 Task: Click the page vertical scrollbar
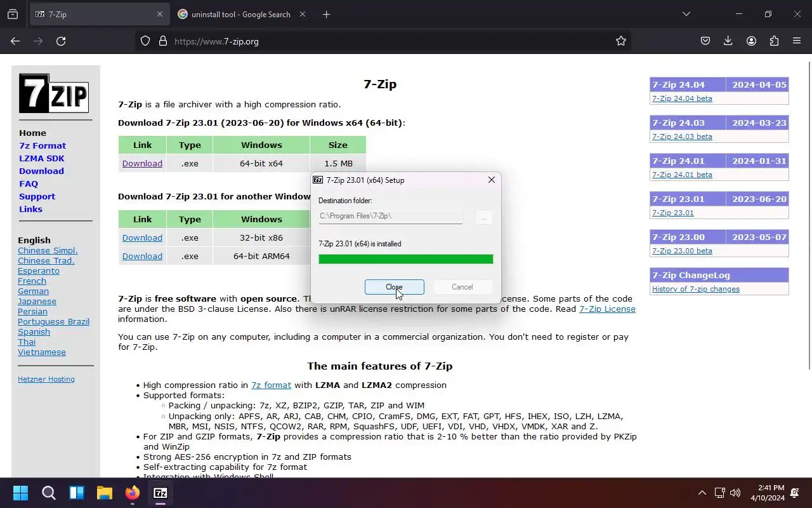pyautogui.click(x=808, y=216)
